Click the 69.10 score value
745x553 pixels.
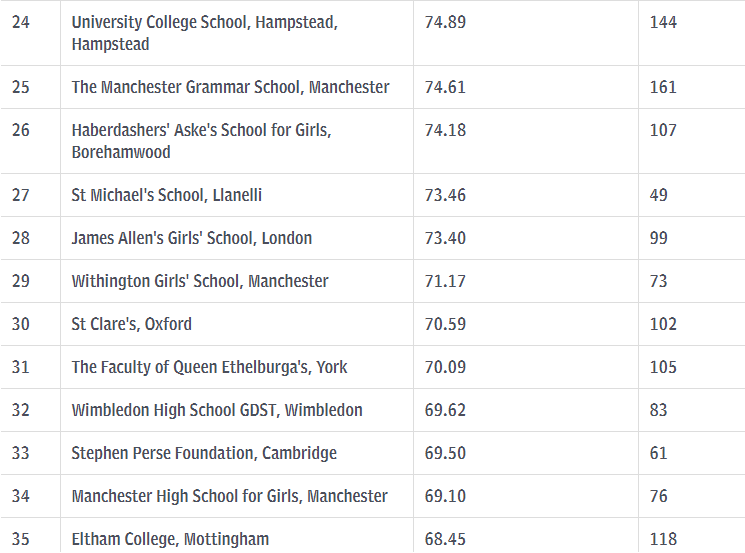tap(445, 496)
